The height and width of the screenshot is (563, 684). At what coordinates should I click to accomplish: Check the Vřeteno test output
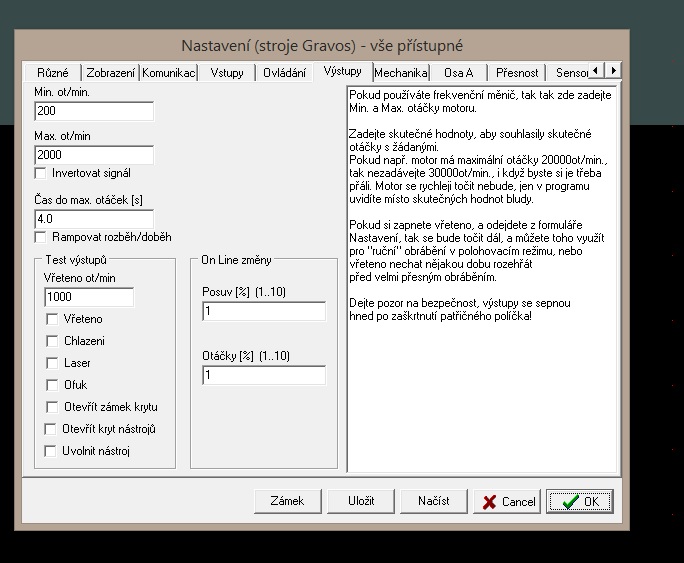(x=53, y=319)
